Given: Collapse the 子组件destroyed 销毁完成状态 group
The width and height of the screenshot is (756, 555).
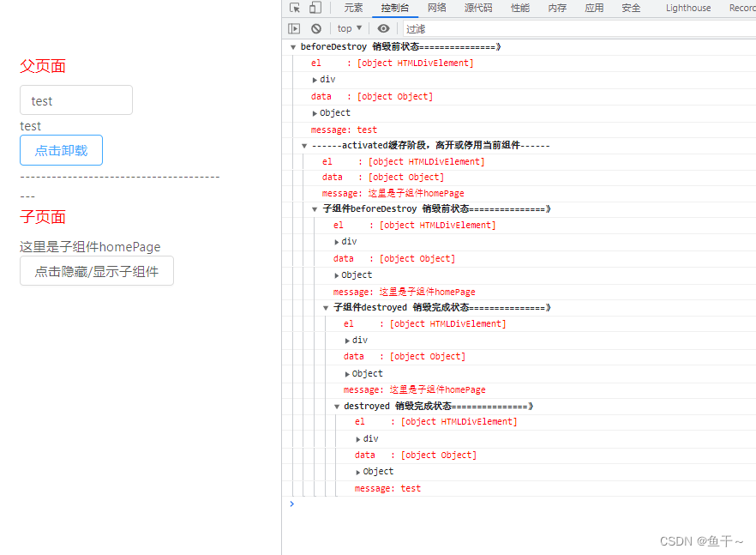Looking at the screenshot, I should tap(326, 308).
